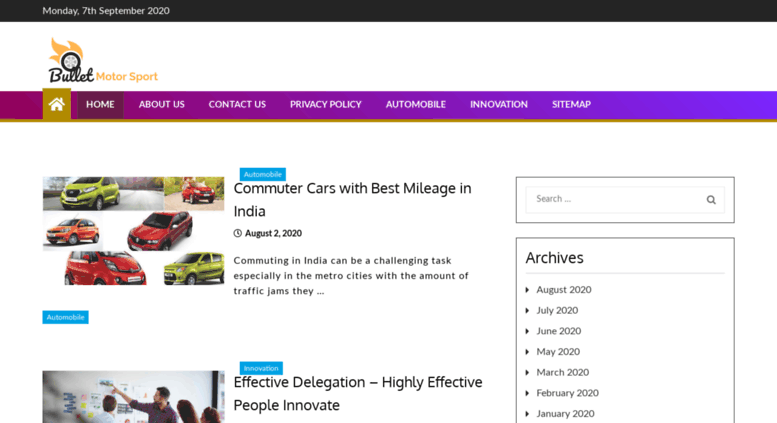Open the PRIVACY POLICY page

point(326,105)
